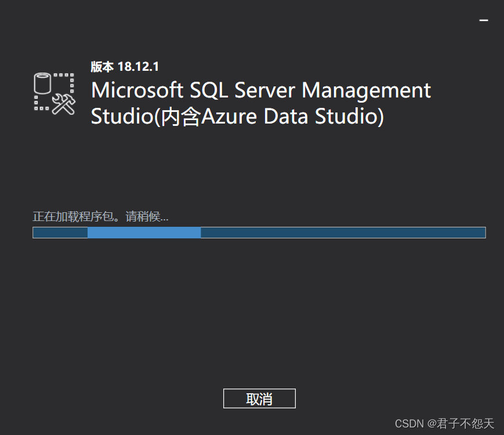
Task: Click the 取消 cancel button
Action: 259,398
